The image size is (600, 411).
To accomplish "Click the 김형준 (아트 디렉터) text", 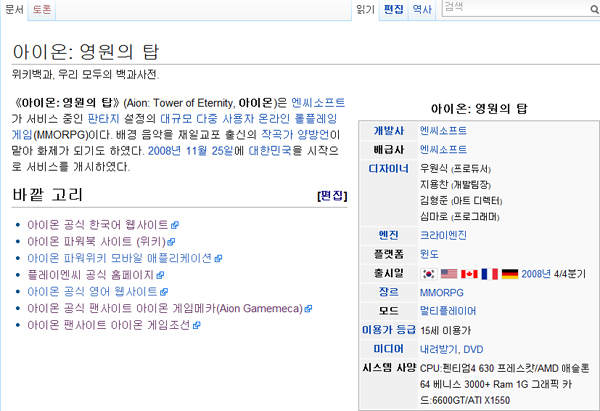I will tap(461, 201).
